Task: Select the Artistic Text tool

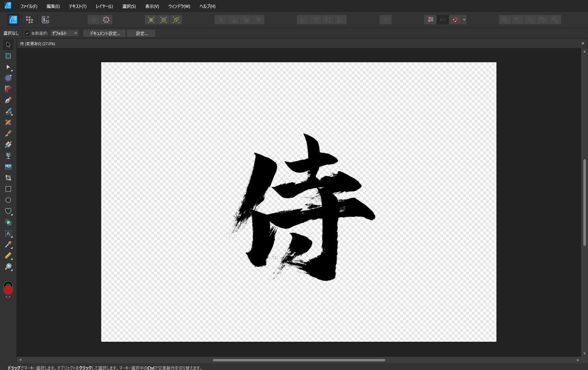Action: click(8, 234)
